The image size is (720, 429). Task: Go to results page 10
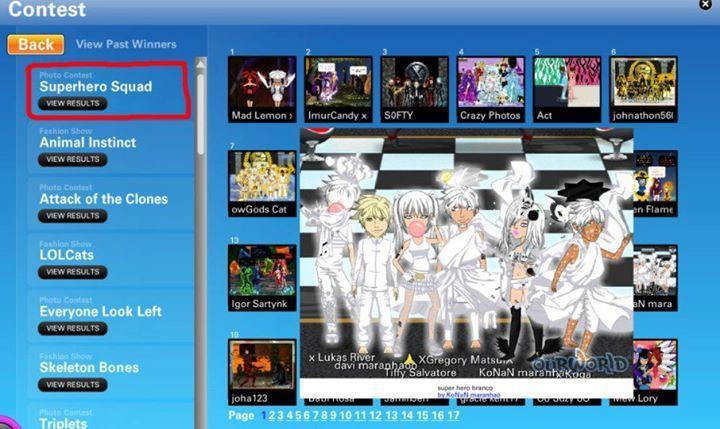(x=345, y=416)
